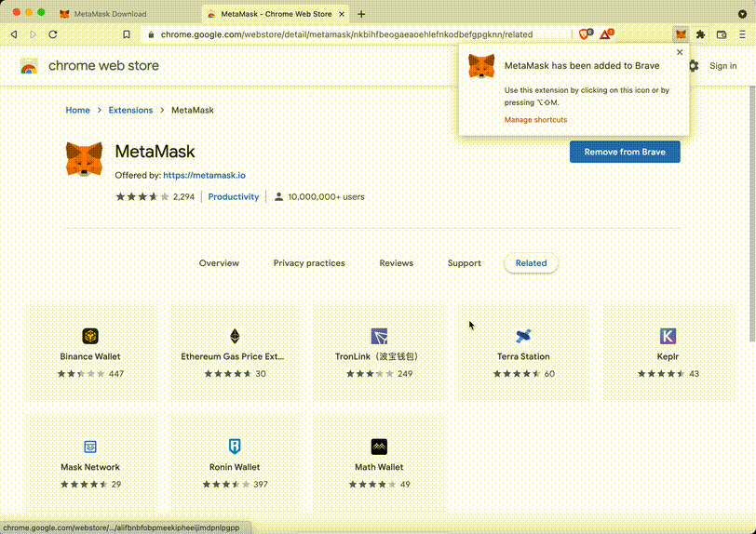Click the Productivity category link

[x=234, y=196]
